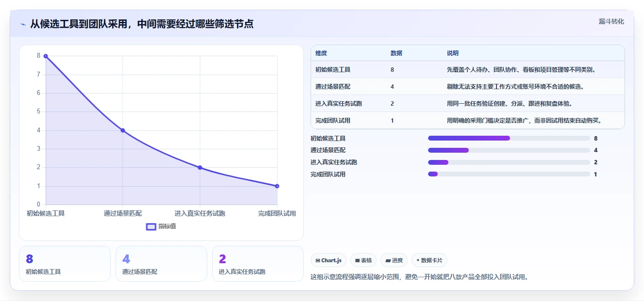Open the 通过场景匹配 stat card showing 4
This screenshot has height=301, width=644.
pyautogui.click(x=162, y=264)
